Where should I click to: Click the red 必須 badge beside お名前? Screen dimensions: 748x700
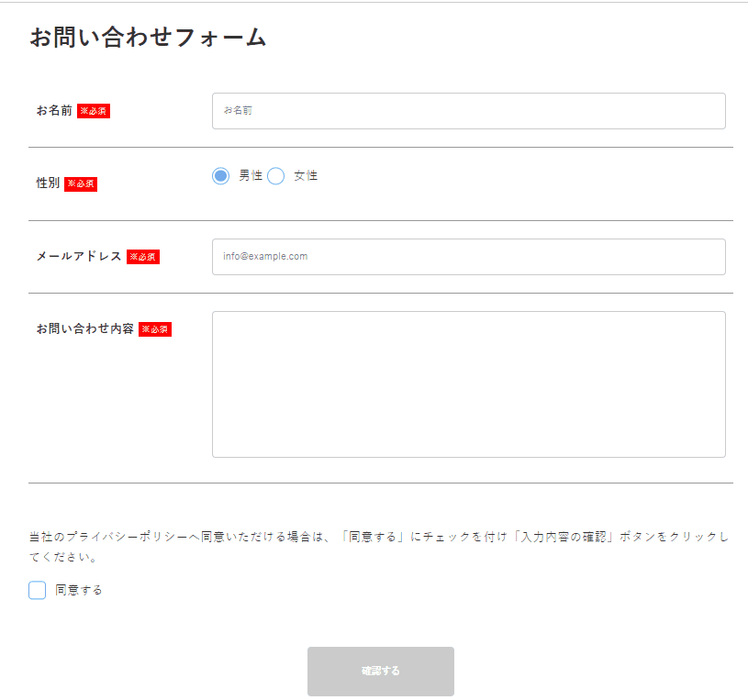tap(94, 111)
